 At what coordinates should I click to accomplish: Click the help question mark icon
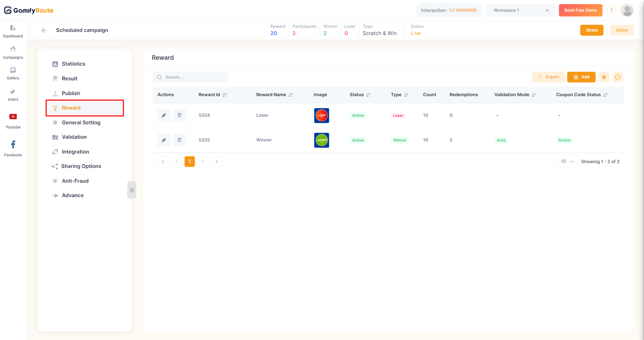(x=611, y=11)
